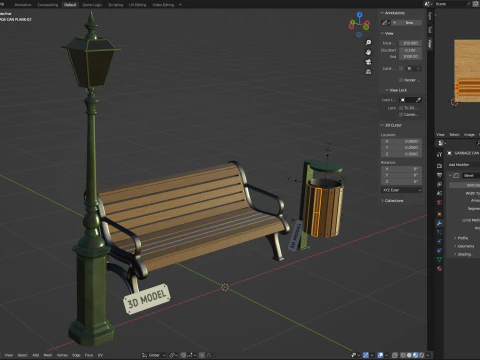Toggle snapping magnet in viewport header

183,355
